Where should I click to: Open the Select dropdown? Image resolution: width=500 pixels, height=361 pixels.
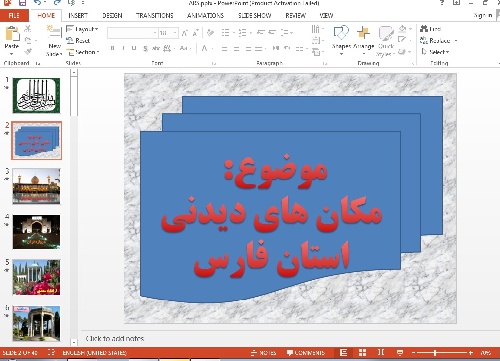click(x=435, y=52)
